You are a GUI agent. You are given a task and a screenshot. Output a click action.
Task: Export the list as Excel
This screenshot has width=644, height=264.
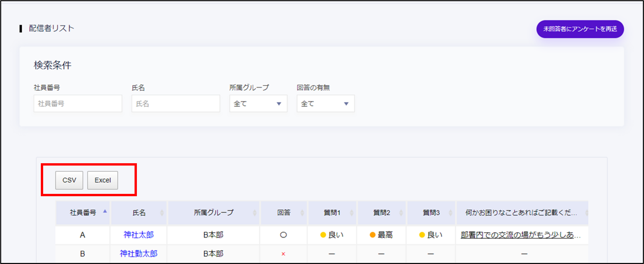tap(103, 180)
